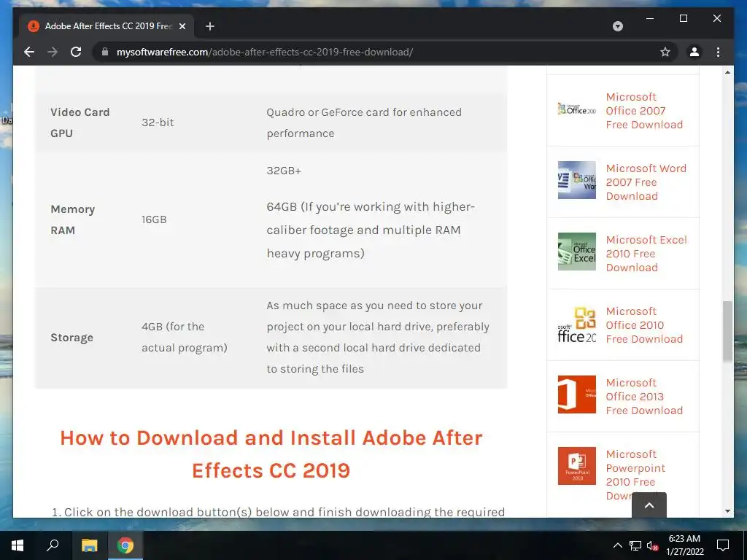
Task: Click the Powerpoint 2010 thumbnail image
Action: (x=577, y=466)
